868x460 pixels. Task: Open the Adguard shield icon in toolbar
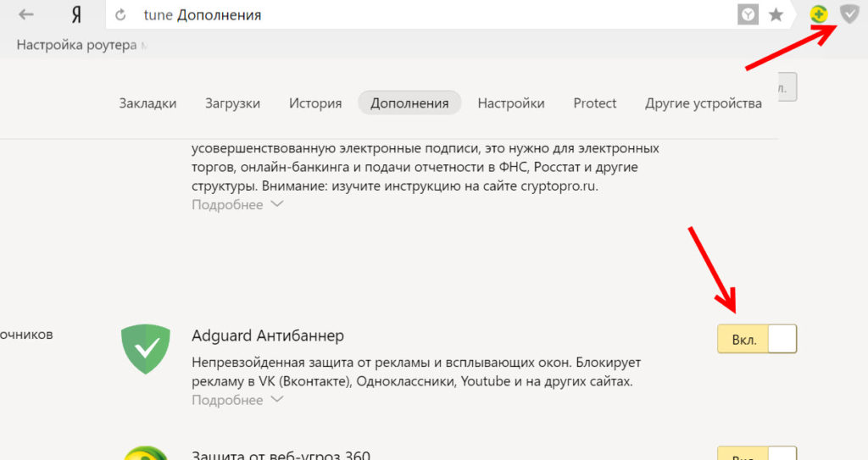pyautogui.click(x=849, y=14)
